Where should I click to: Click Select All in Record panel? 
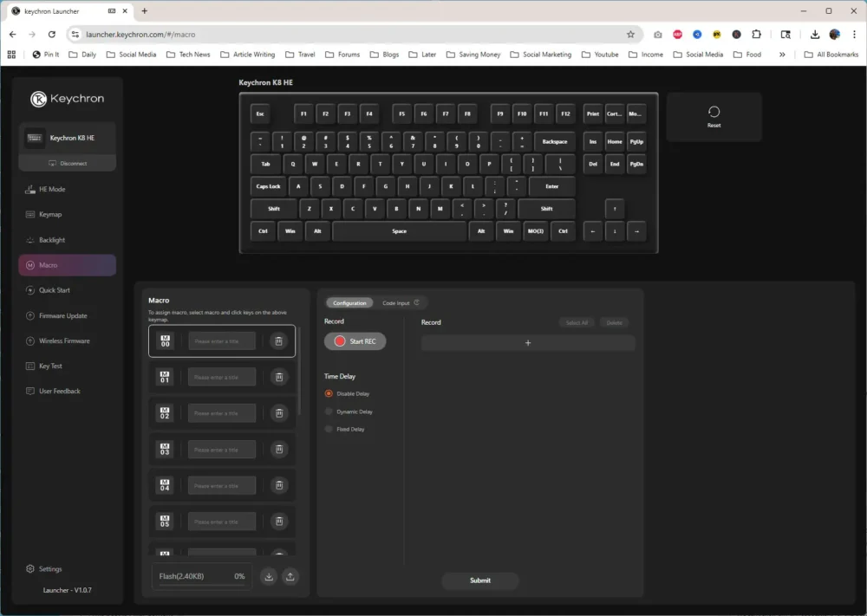[x=577, y=322]
